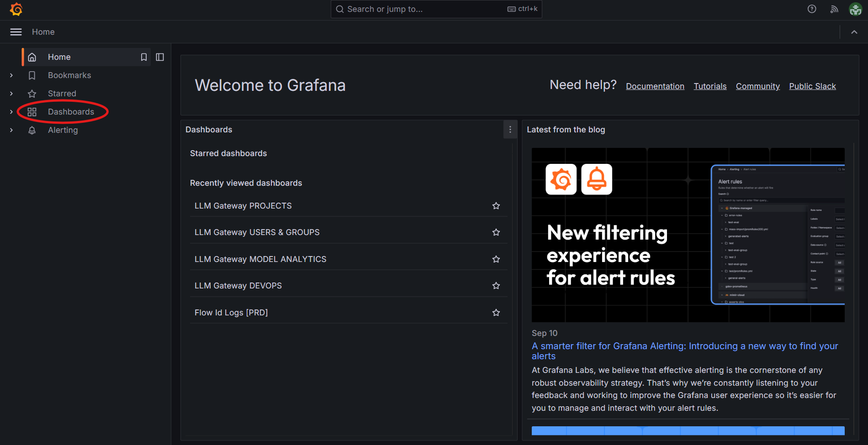The image size is (868, 445).
Task: Open the Help menu question mark icon
Action: tap(812, 9)
